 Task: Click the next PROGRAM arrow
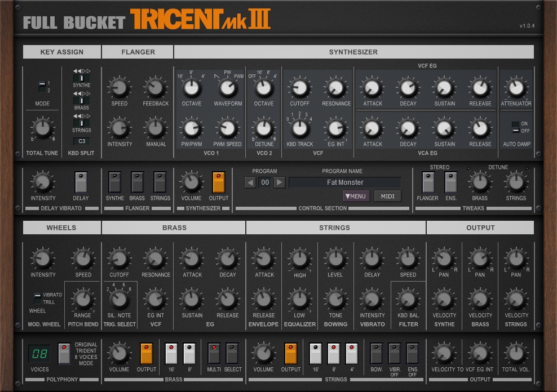tap(281, 182)
